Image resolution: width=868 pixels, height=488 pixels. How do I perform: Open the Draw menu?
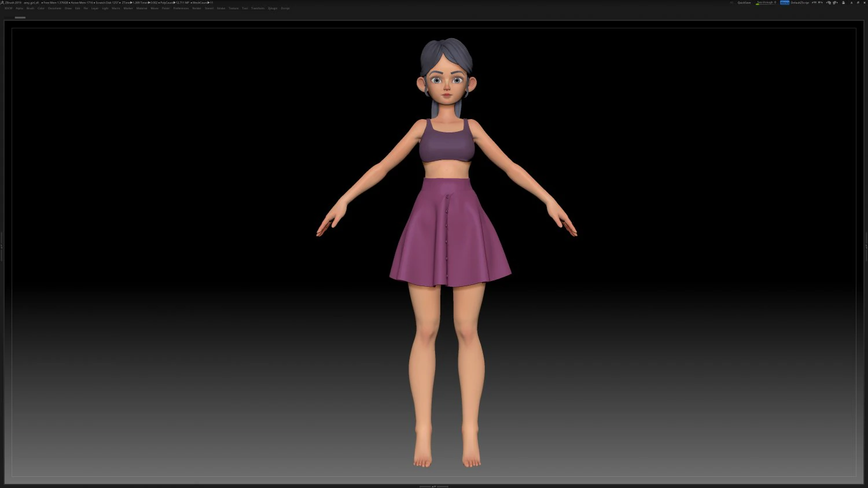tap(68, 8)
